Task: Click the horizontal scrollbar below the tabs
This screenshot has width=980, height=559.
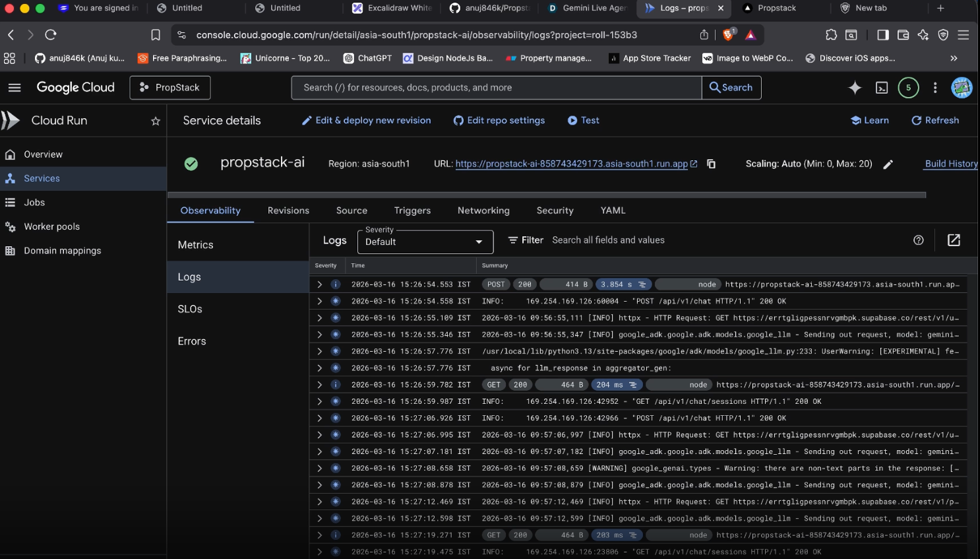Action: (547, 195)
